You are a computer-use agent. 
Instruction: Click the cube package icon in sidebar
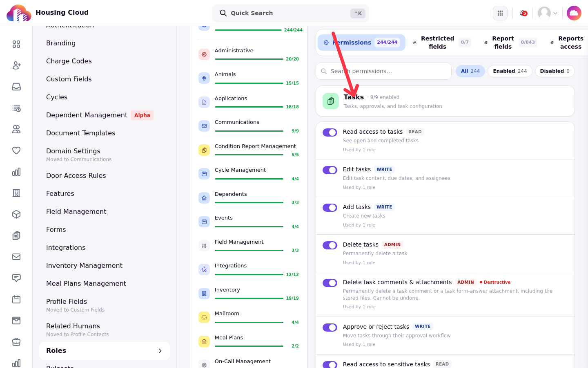click(x=16, y=214)
